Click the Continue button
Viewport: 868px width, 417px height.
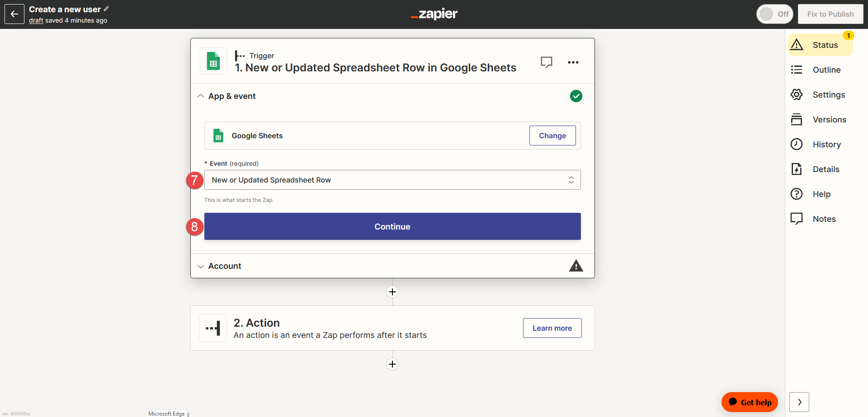392,226
